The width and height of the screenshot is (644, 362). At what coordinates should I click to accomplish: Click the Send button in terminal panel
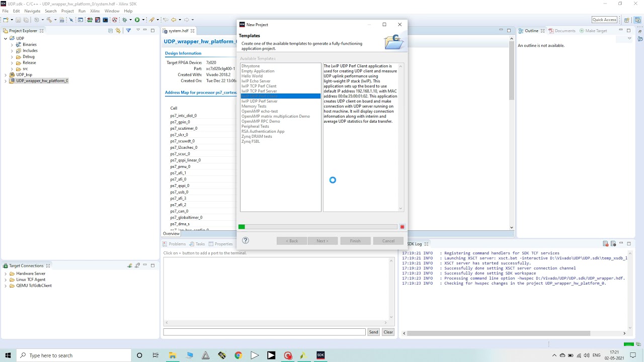coord(373,332)
